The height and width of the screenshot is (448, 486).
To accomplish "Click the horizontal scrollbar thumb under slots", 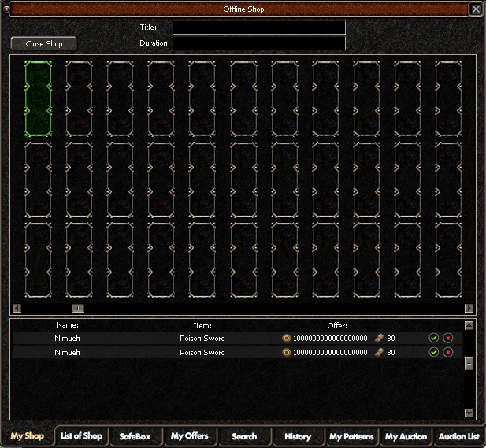I will (78, 309).
